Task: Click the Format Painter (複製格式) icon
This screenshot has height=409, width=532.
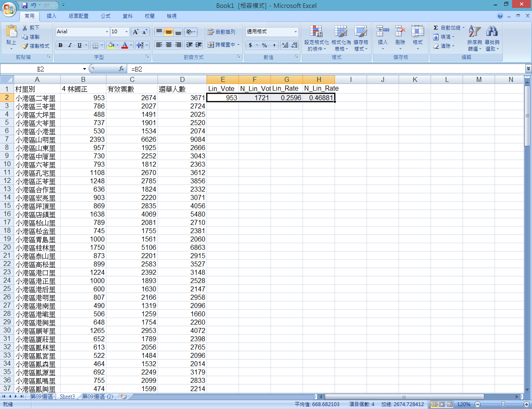Action: pyautogui.click(x=25, y=46)
